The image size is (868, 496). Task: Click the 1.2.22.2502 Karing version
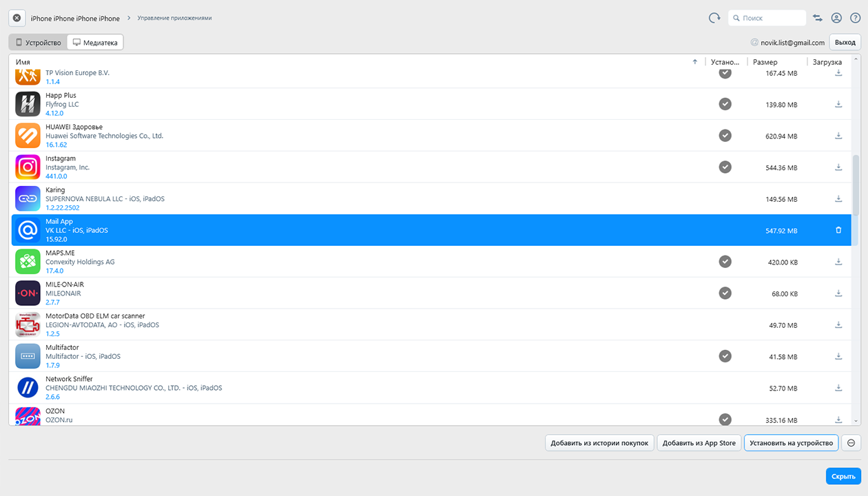click(x=63, y=207)
